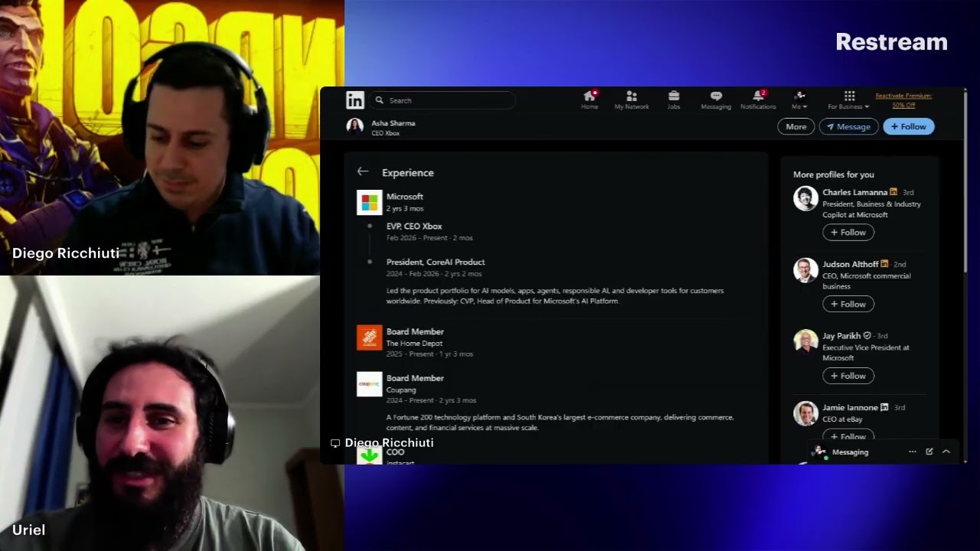The image size is (980, 551).
Task: Follow Judson Althoff
Action: tap(848, 305)
